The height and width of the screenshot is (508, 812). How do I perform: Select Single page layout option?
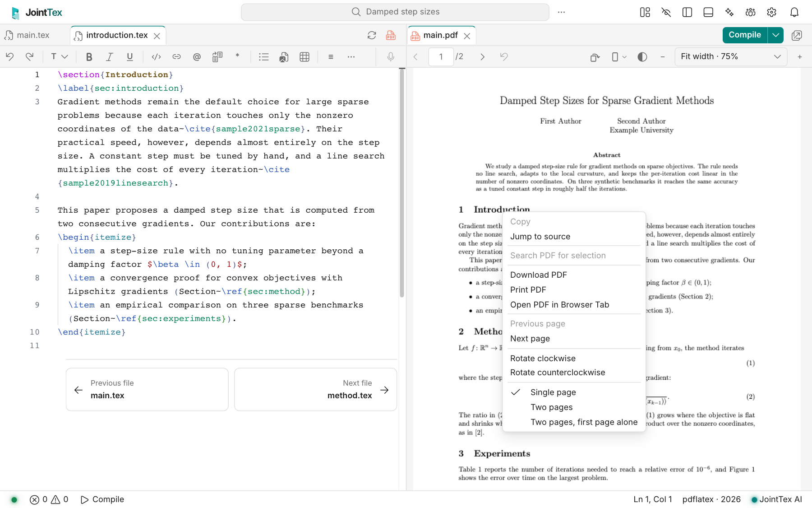click(574, 392)
